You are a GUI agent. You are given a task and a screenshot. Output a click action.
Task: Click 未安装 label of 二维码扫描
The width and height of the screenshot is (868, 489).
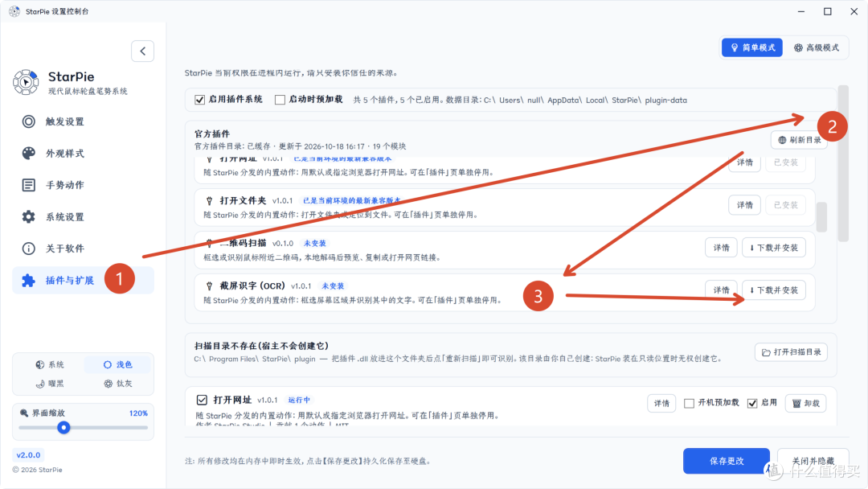315,243
